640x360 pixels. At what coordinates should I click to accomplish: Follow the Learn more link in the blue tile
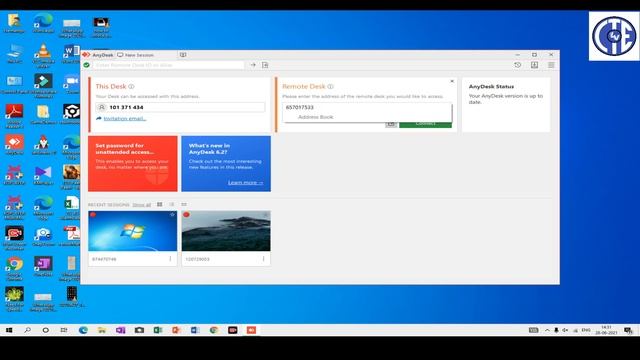pos(245,182)
